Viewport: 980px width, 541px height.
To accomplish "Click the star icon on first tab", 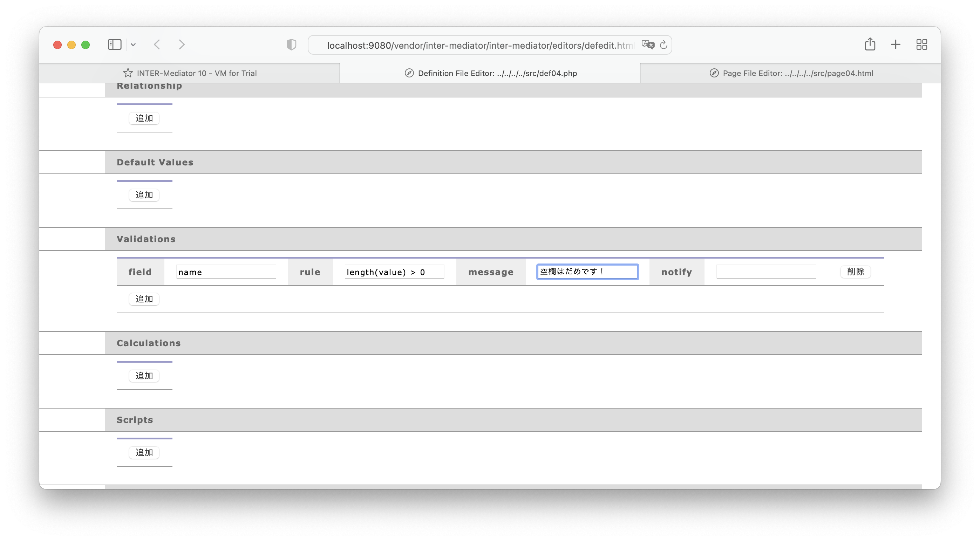I will pos(128,73).
